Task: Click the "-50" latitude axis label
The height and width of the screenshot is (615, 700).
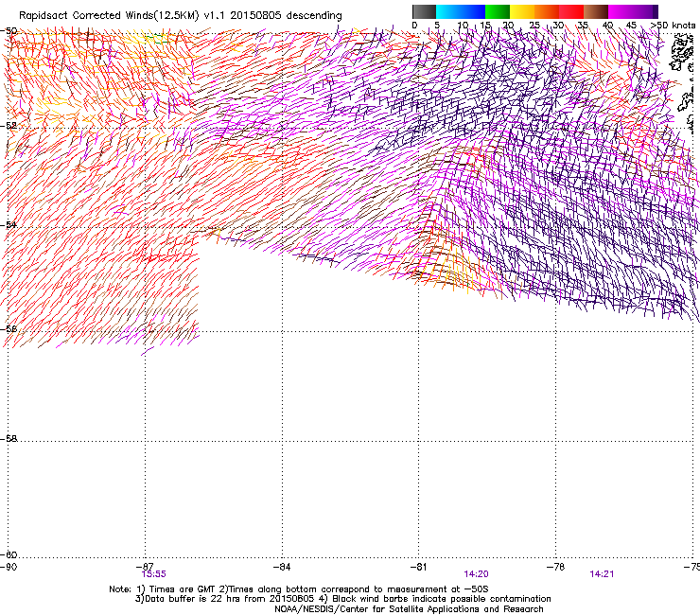Action: (x=9, y=31)
